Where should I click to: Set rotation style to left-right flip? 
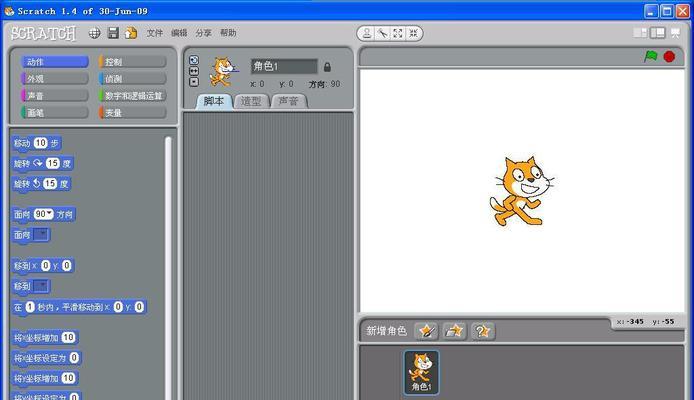coord(194,71)
